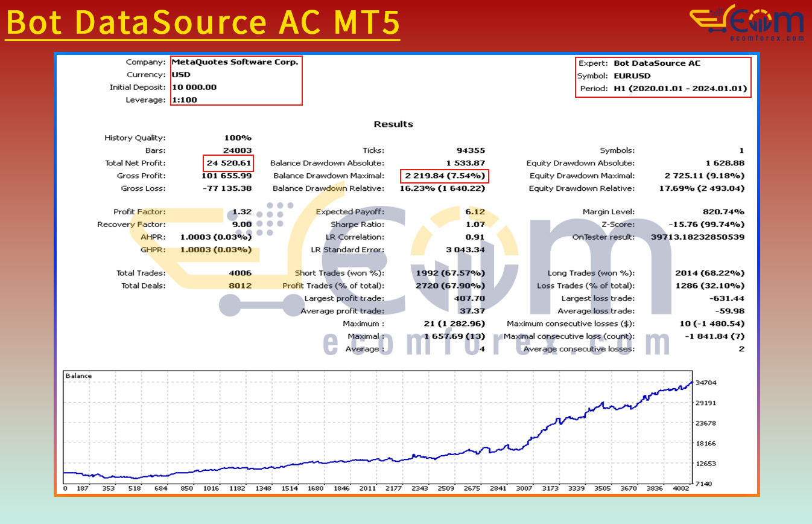This screenshot has height=524, width=812.
Task: Click the initial deposit value '10 000.00'
Action: 194,87
